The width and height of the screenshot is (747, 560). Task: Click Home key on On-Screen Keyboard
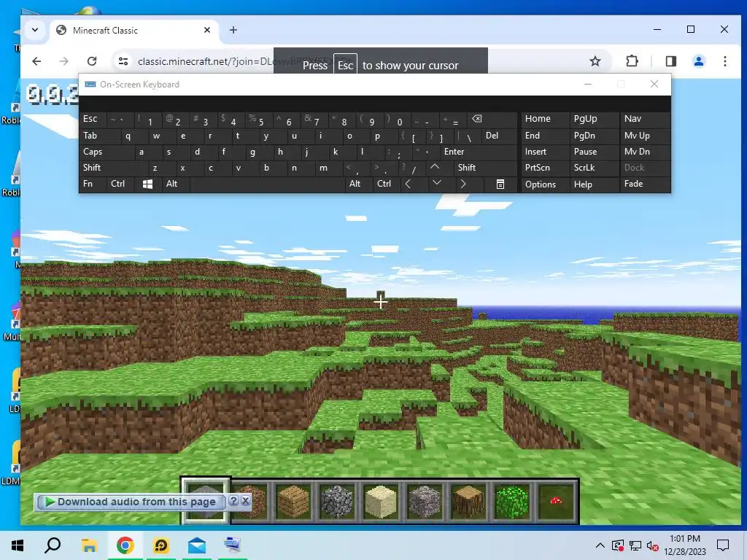point(544,119)
